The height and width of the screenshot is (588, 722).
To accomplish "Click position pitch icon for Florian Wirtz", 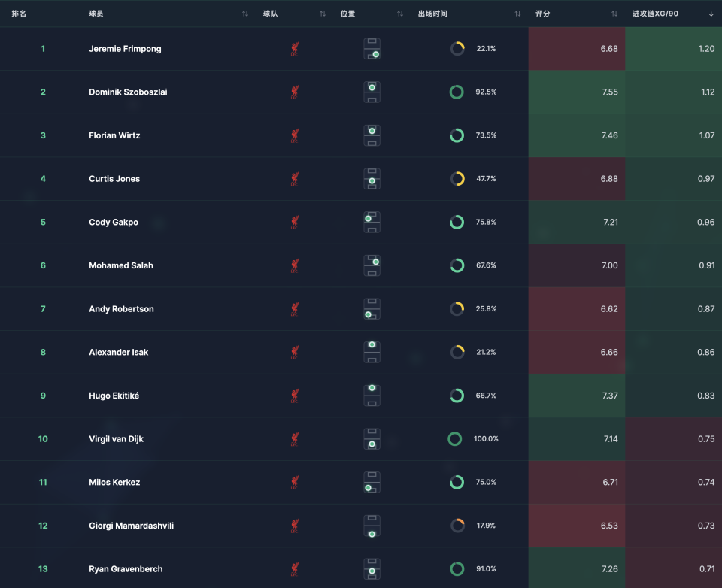I will point(372,135).
